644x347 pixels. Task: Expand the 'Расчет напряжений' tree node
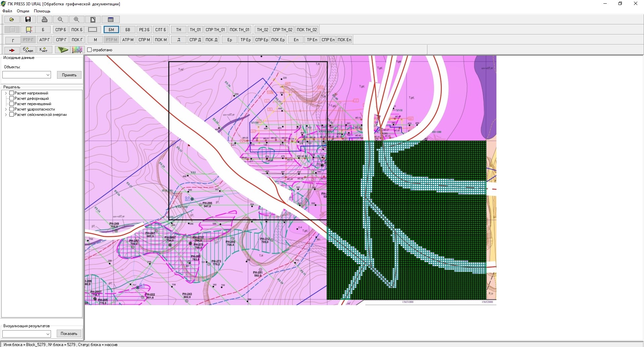tap(6, 93)
